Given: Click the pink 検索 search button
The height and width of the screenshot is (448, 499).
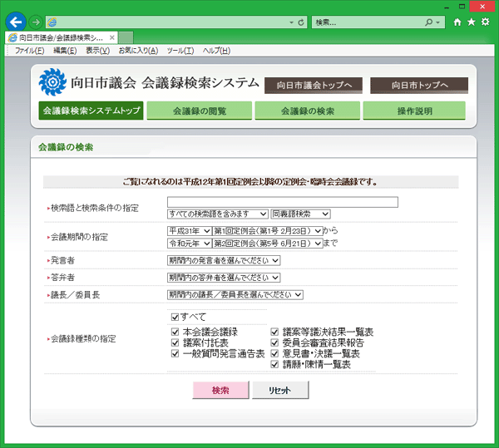Looking at the screenshot, I should click(220, 390).
